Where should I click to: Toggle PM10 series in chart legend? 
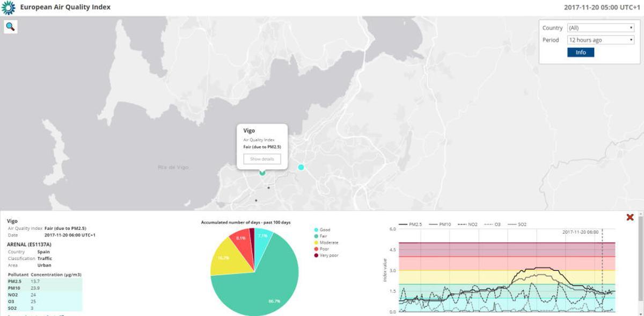[441, 224]
